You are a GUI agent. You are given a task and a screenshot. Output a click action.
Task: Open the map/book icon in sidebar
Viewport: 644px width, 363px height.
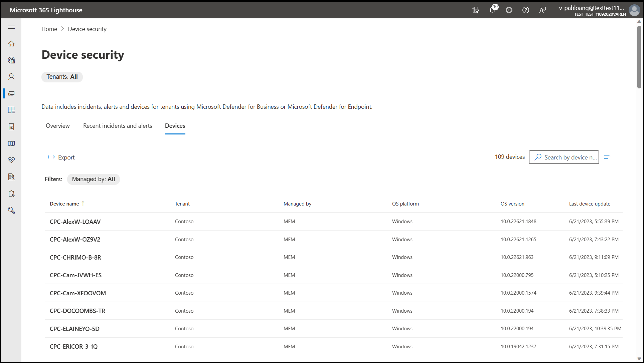pos(11,143)
